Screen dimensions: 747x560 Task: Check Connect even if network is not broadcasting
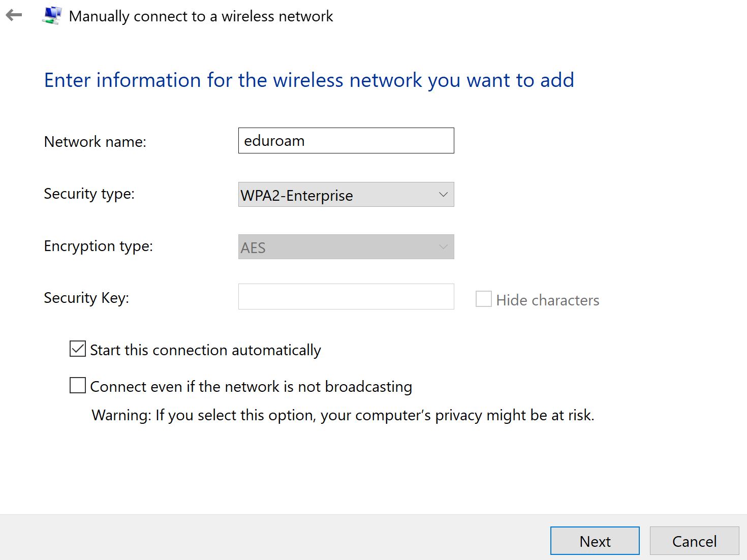[77, 386]
